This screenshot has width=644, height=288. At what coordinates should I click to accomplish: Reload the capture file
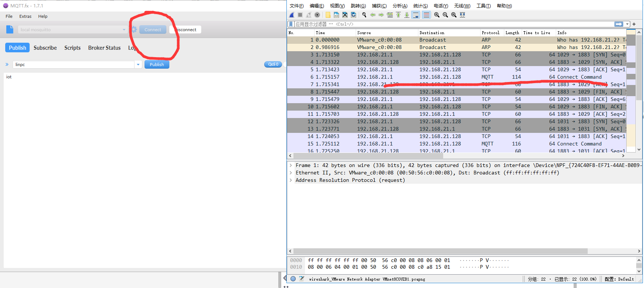coord(353,15)
